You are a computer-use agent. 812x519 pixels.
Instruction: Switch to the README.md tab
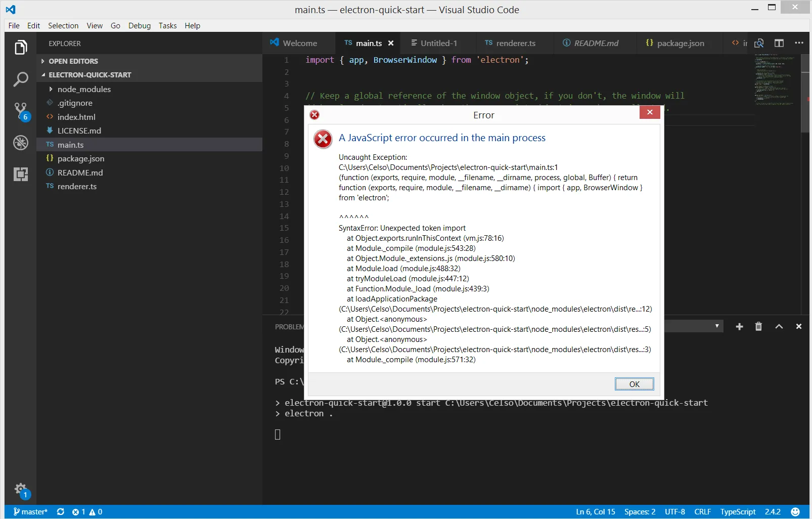(x=595, y=44)
